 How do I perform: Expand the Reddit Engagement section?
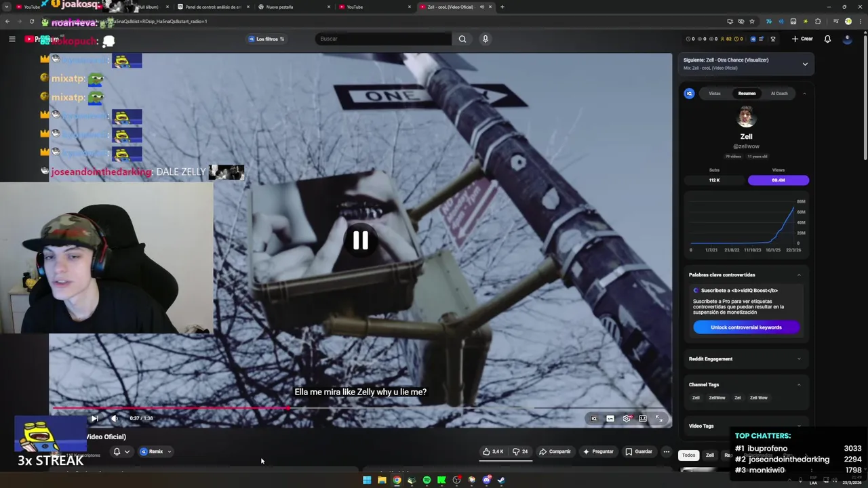799,359
